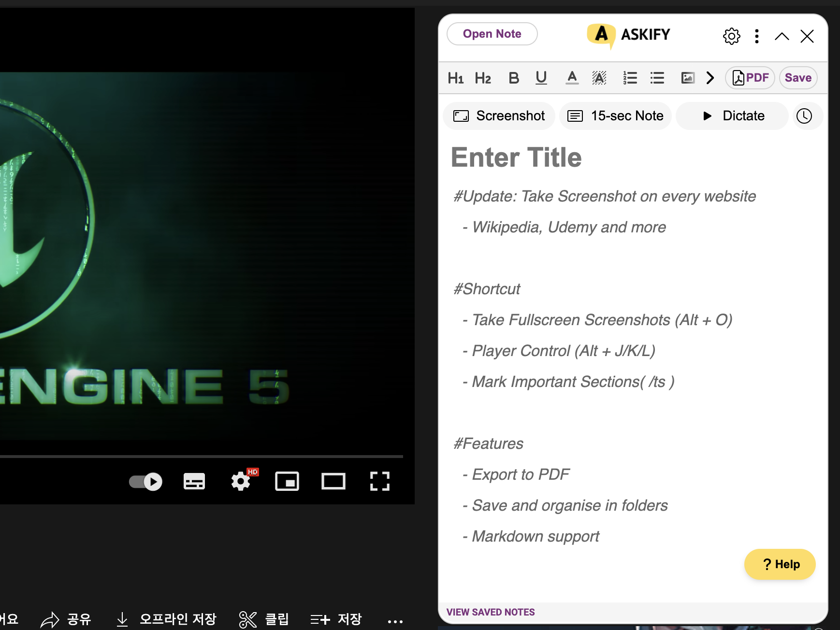Click '- Wikipedia, Udemy and more' text
Screen dimensions: 840x630
point(564,227)
